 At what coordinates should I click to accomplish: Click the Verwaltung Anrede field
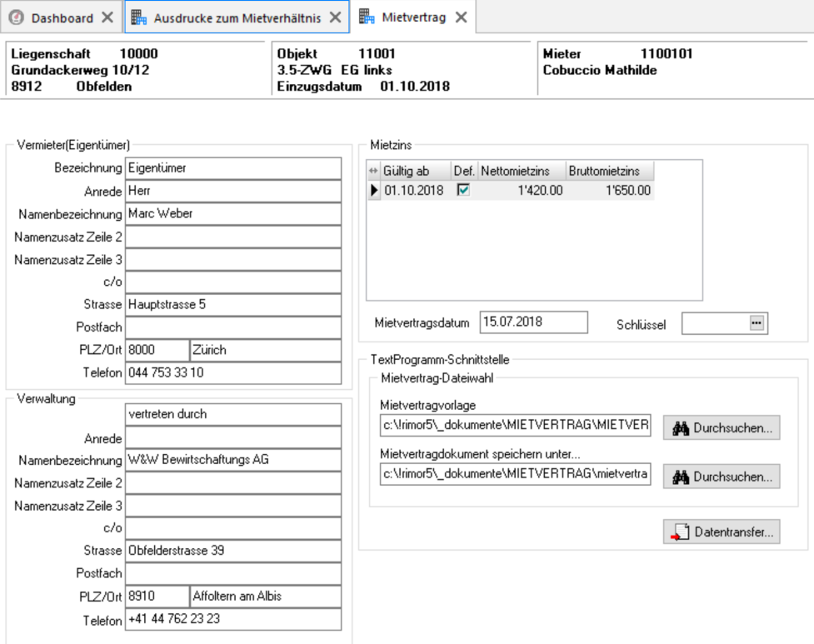(233, 437)
